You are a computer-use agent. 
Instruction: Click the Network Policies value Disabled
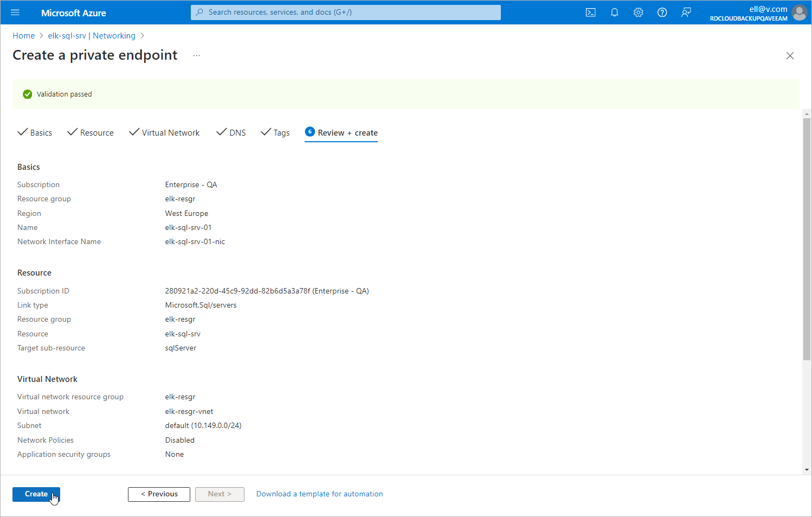point(180,441)
